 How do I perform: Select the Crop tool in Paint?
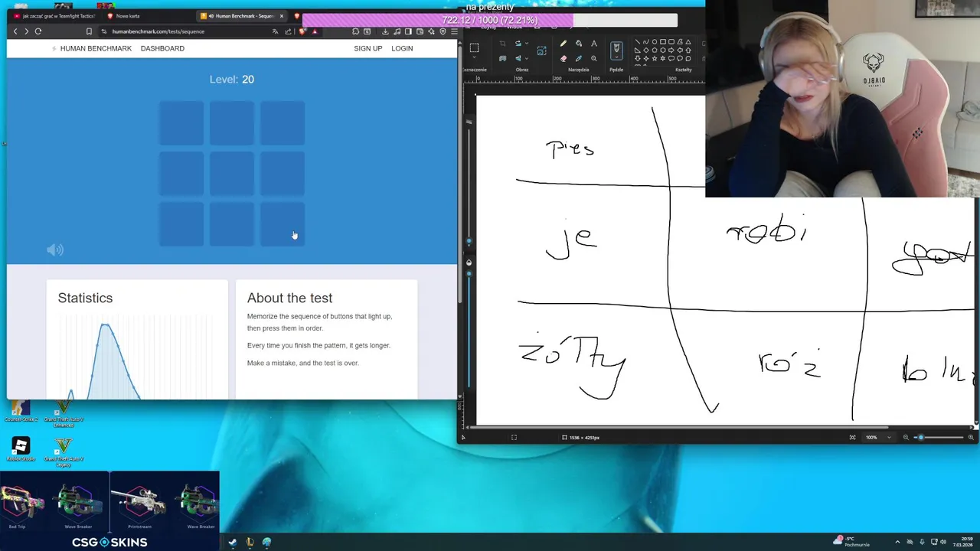[502, 44]
